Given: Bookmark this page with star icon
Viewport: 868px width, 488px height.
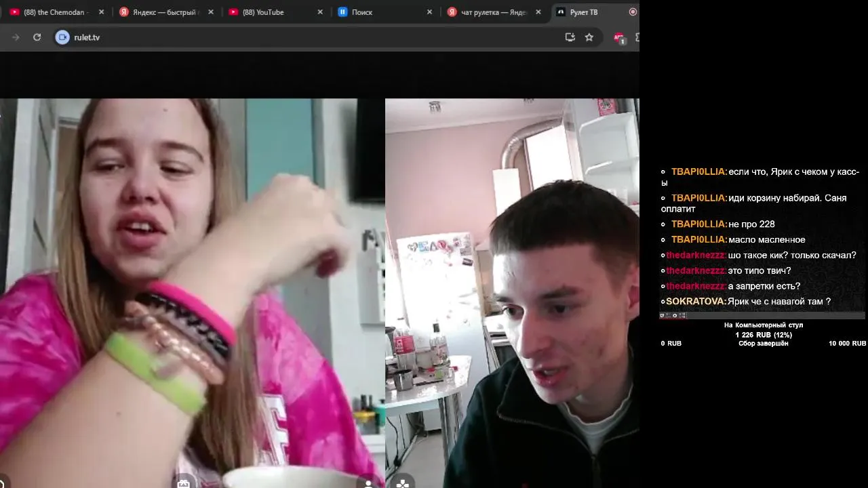Looking at the screenshot, I should (589, 37).
